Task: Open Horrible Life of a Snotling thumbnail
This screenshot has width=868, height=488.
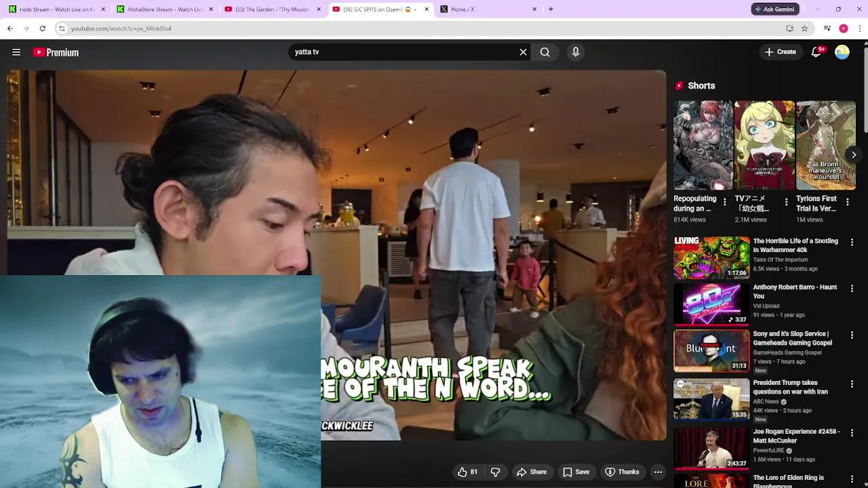Action: pyautogui.click(x=711, y=258)
